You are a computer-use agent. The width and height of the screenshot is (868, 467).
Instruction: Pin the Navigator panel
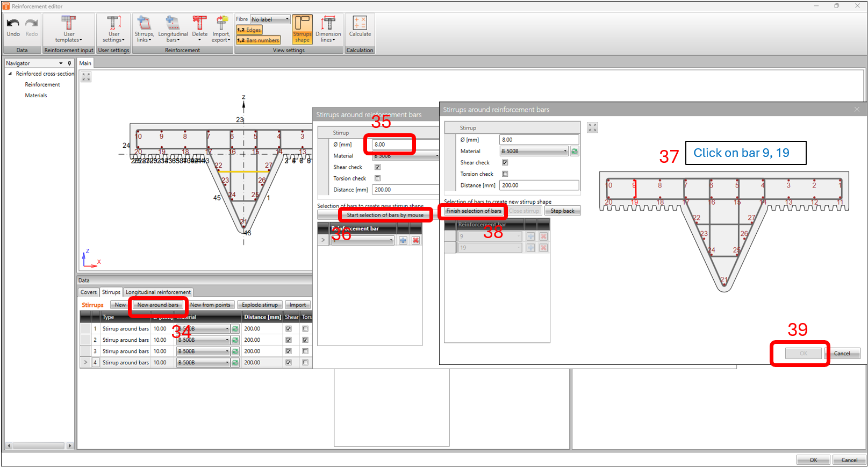click(x=69, y=63)
